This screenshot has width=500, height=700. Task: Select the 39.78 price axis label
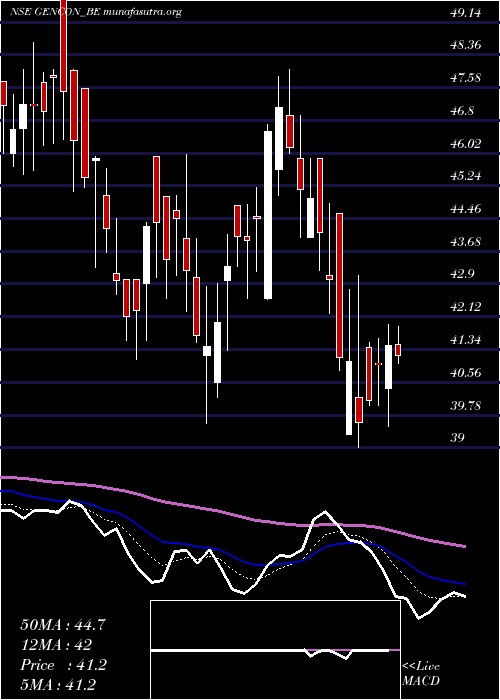466,406
